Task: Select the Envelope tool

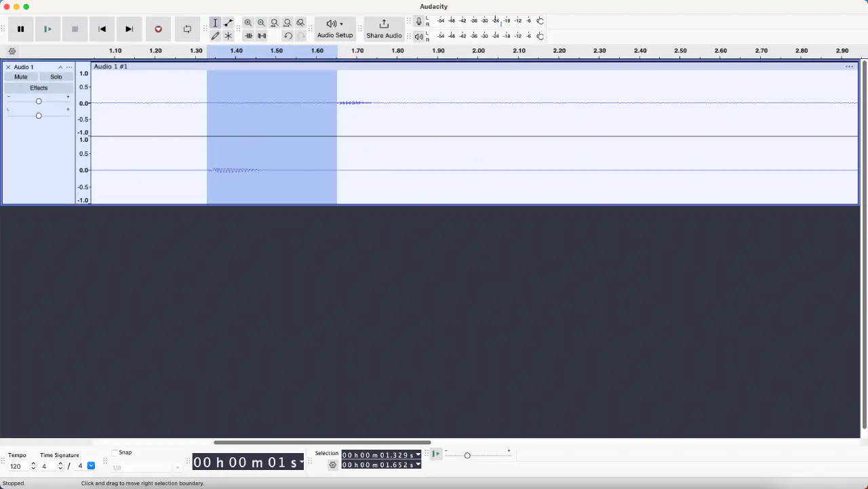Action: pyautogui.click(x=229, y=23)
